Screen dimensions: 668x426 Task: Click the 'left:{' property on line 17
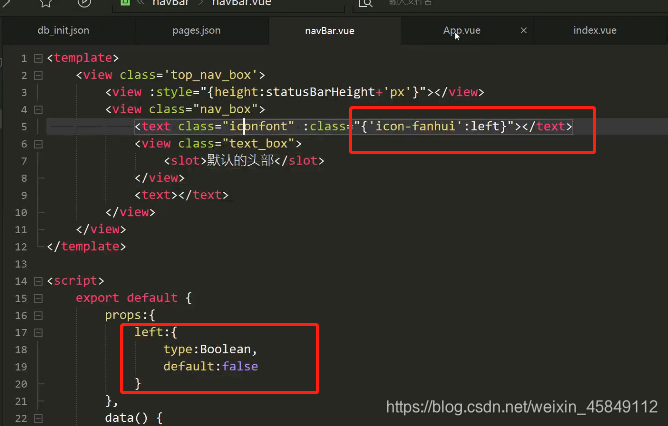155,332
